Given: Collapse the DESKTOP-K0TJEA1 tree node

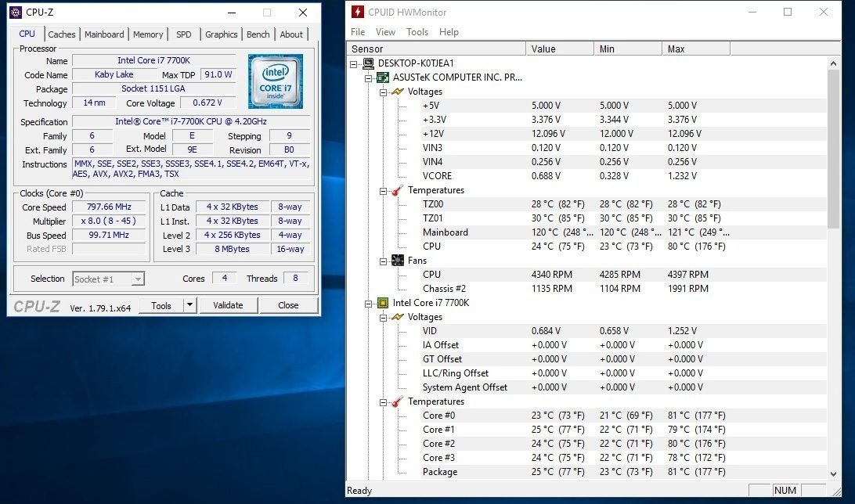Looking at the screenshot, I should pyautogui.click(x=354, y=63).
